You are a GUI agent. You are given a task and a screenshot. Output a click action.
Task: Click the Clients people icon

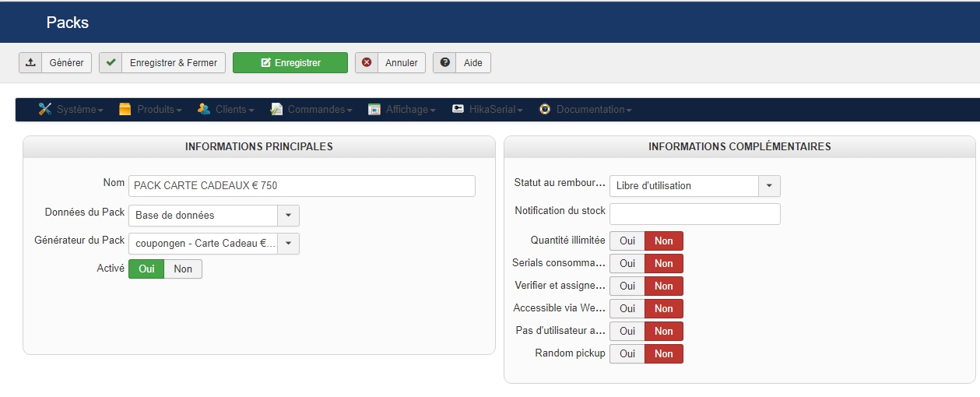[x=204, y=109]
